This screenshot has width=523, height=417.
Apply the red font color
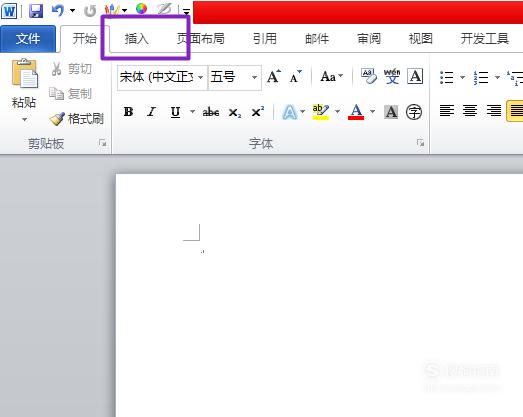pyautogui.click(x=356, y=112)
